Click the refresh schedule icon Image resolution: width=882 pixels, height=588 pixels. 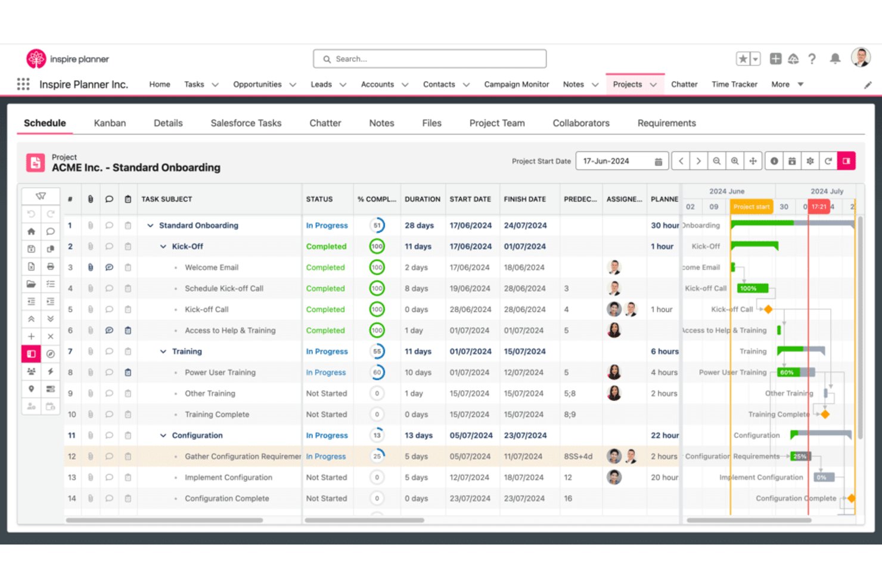[x=828, y=161]
